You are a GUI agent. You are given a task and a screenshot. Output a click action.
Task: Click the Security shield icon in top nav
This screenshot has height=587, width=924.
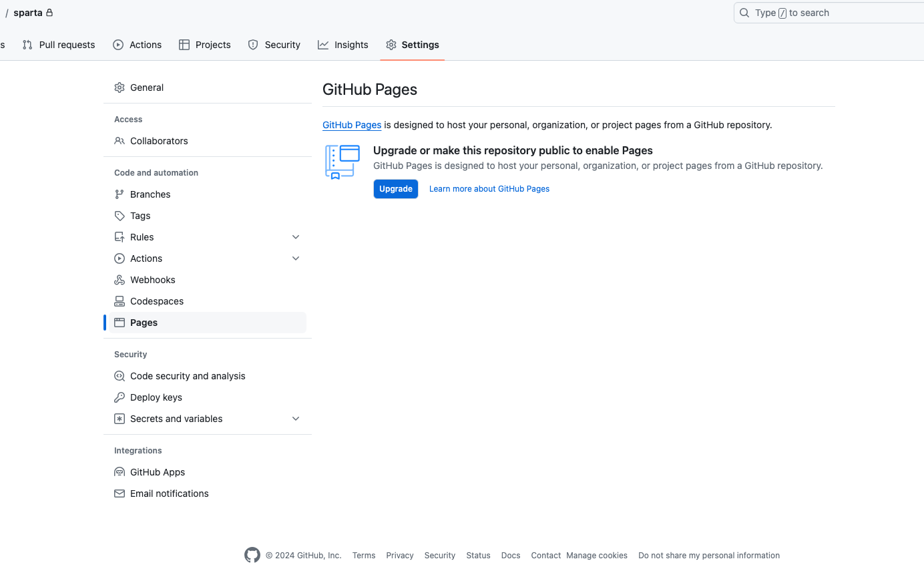[x=253, y=45]
